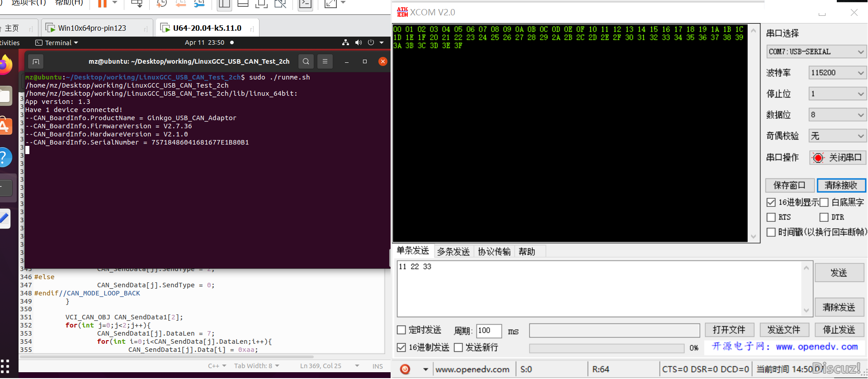Click the Ubuntu power icon in top bar
Screen dimensions: 868x379
[371, 42]
